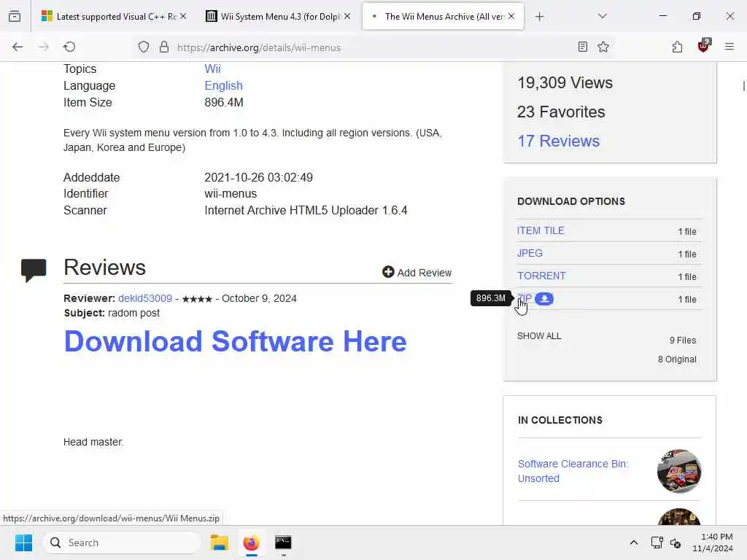
Task: Open File Explorer from the taskbar
Action: coord(219,542)
